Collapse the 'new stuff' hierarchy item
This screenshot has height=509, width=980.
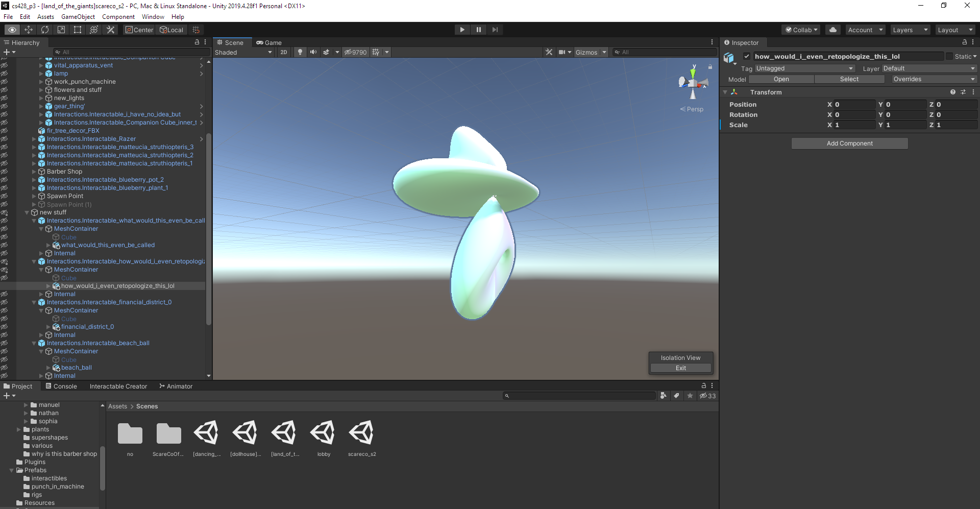[27, 212]
